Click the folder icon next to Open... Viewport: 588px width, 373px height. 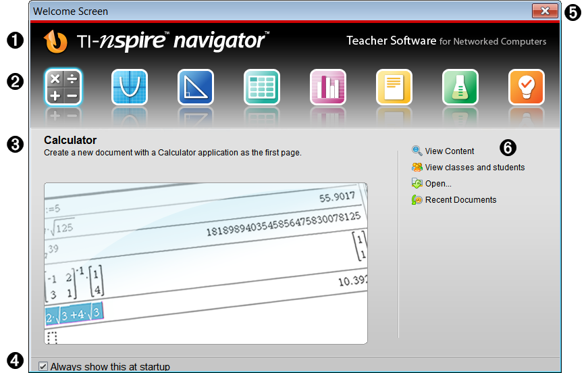click(x=417, y=184)
